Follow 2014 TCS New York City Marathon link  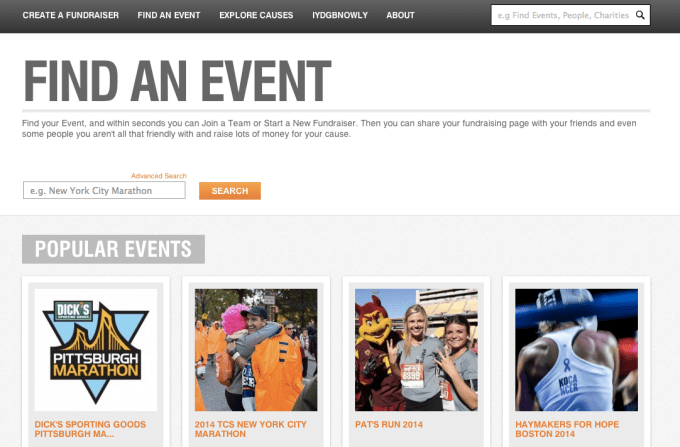pyautogui.click(x=251, y=429)
